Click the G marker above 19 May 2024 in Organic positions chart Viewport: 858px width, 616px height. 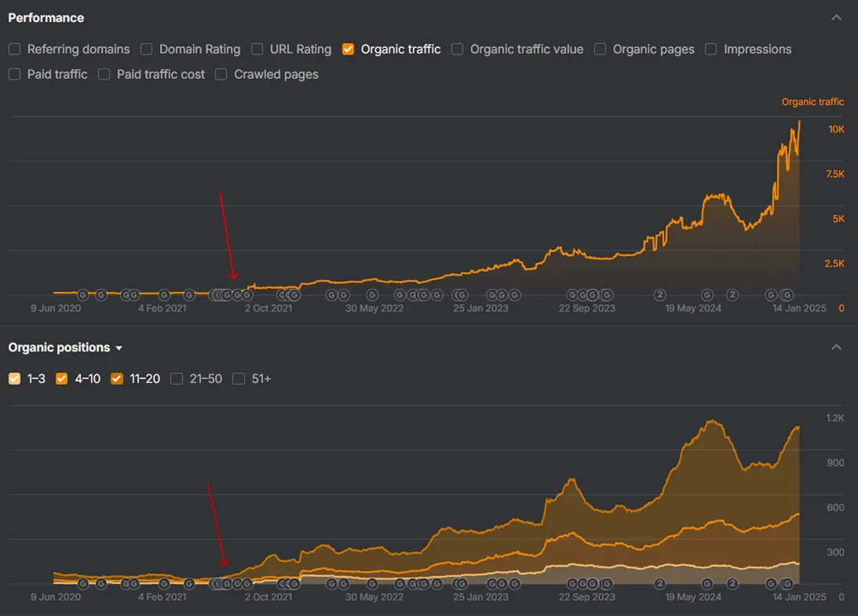707,584
